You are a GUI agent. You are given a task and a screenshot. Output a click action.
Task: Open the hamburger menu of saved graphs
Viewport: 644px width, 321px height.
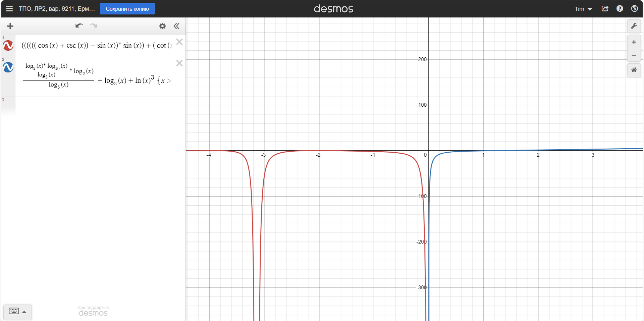[9, 9]
